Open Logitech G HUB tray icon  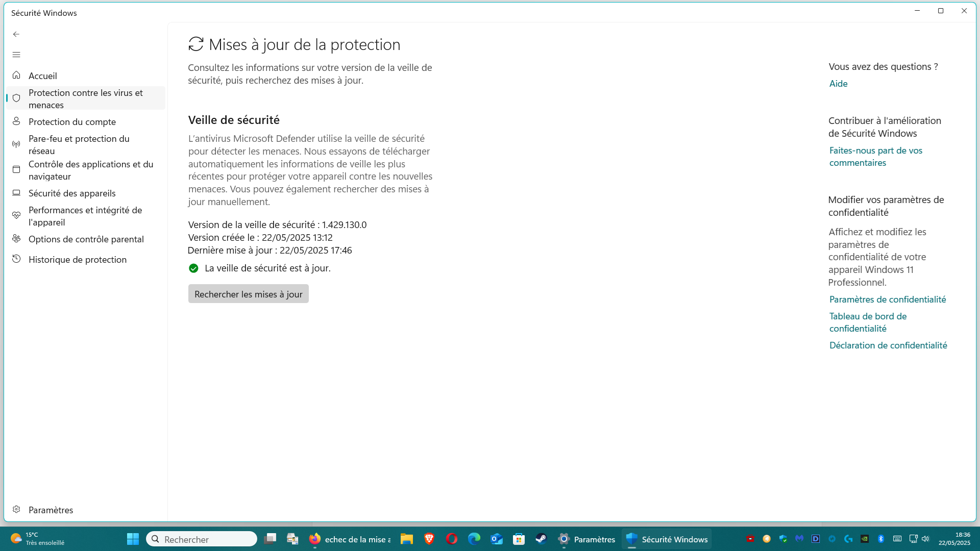848,539
